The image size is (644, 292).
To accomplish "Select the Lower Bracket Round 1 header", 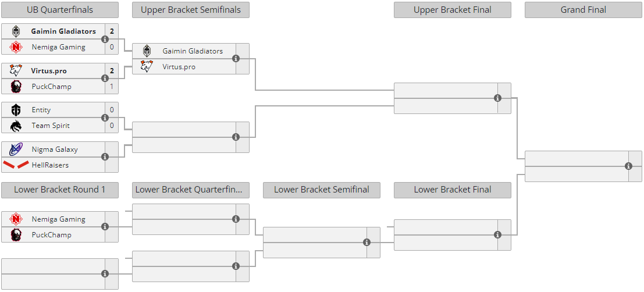I will (60, 190).
